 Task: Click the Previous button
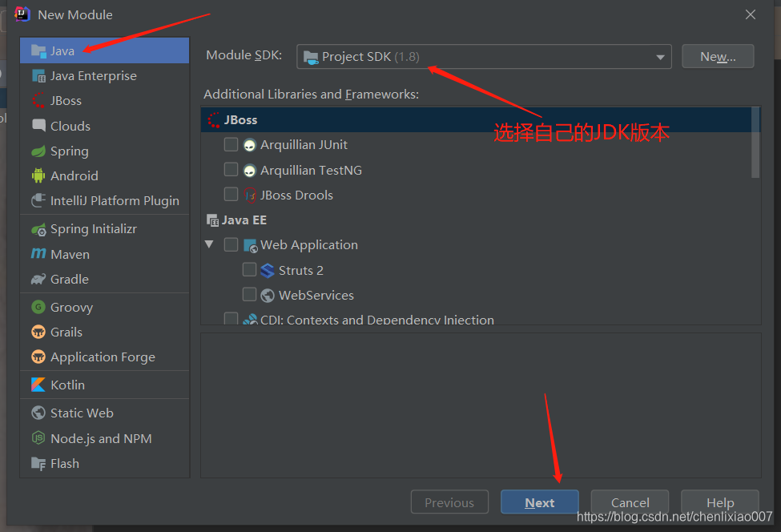pyautogui.click(x=449, y=502)
